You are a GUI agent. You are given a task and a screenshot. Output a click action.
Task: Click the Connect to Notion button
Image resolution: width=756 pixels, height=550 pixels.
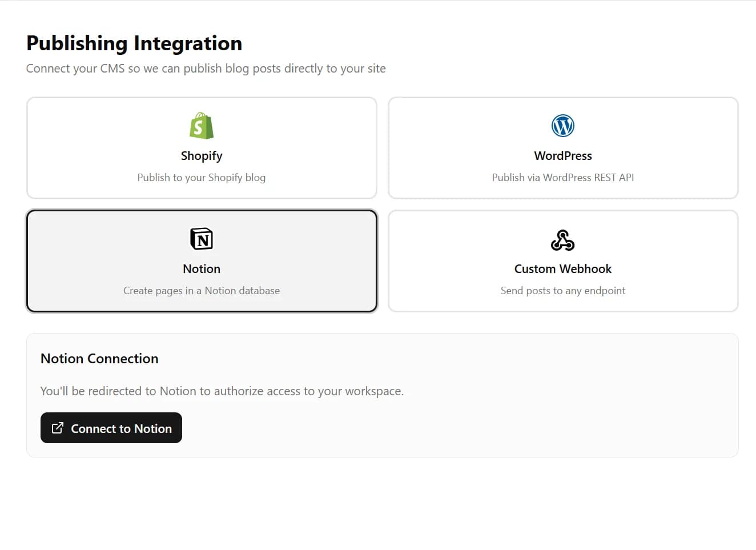(111, 428)
